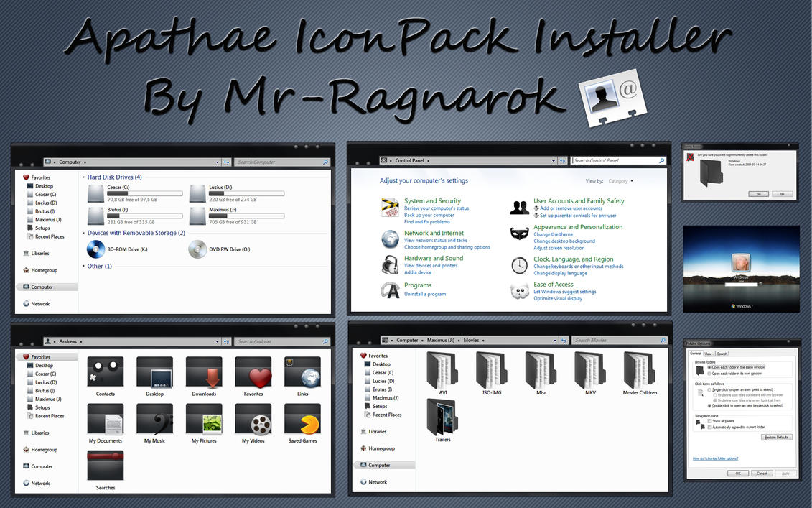Image resolution: width=812 pixels, height=508 pixels.
Task: Open the Ceasar (C:) hard drive icon
Action: (x=95, y=194)
